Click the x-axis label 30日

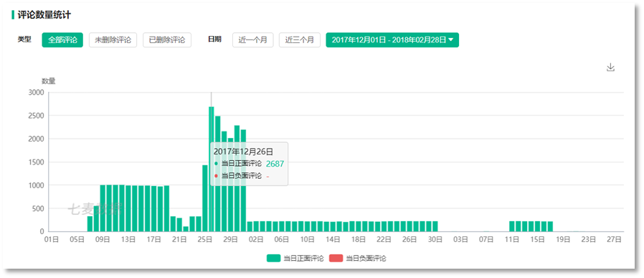pos(435,239)
